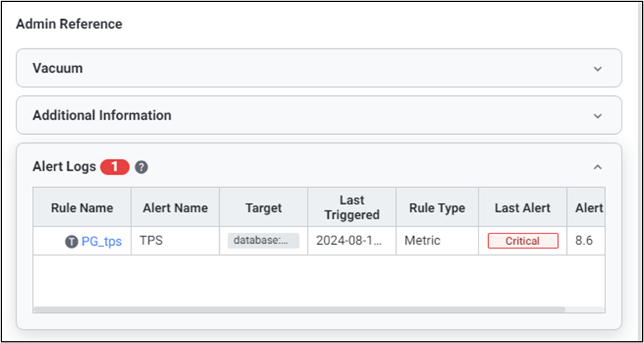Sort by Rule Name column header

pyautogui.click(x=82, y=208)
